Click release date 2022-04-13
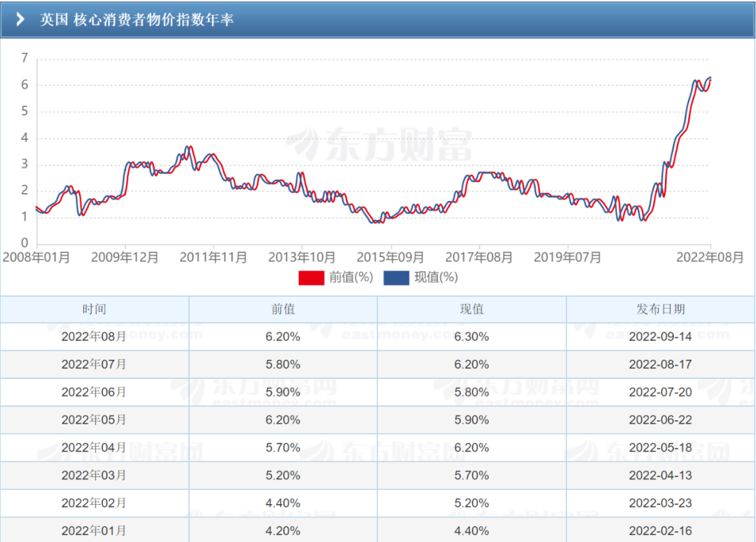Viewport: 756px width, 542px height. 661,475
